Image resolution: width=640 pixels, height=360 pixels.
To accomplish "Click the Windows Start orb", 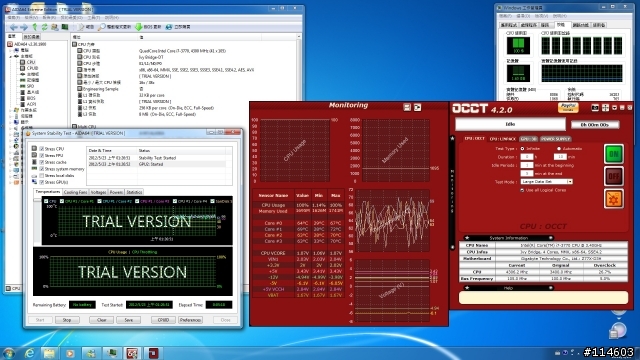I will 8,353.
